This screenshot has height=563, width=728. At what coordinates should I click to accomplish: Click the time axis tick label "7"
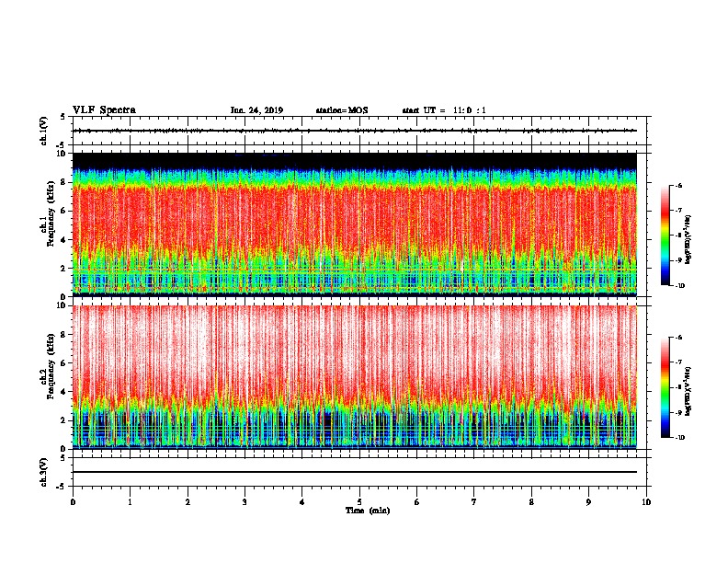coord(474,502)
